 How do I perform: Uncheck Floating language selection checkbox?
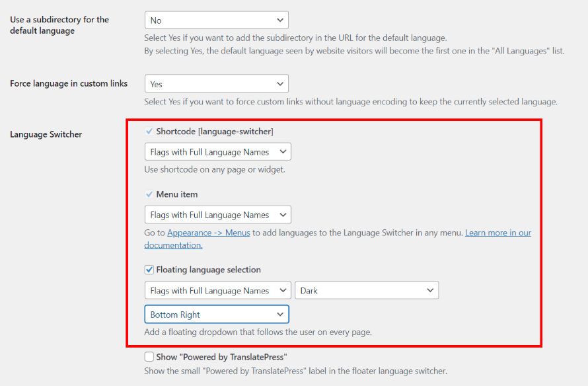(x=149, y=270)
